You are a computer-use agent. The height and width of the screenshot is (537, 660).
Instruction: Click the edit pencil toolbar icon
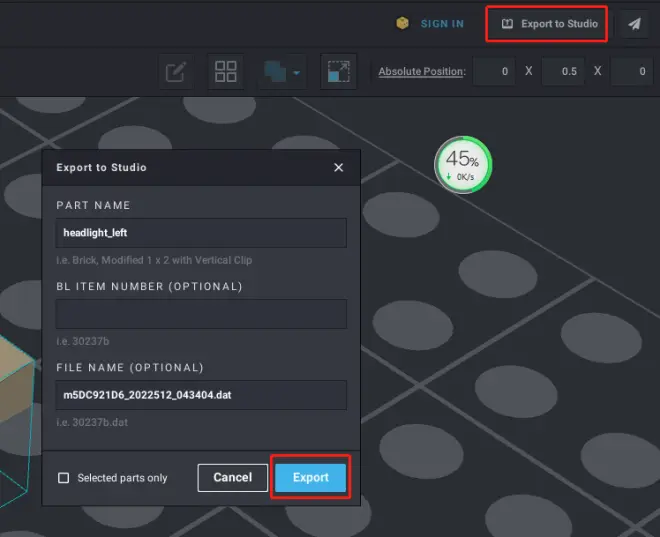click(x=176, y=72)
